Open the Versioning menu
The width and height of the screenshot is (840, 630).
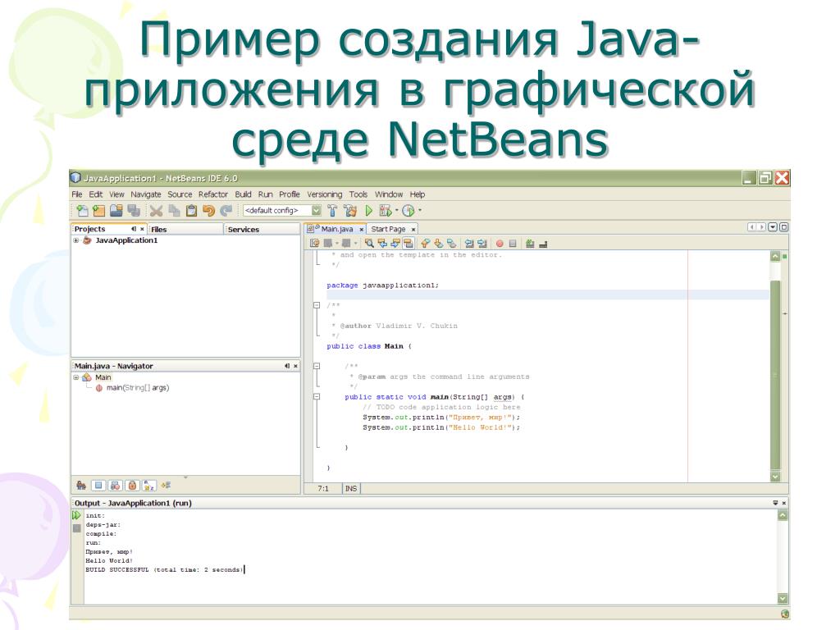[x=325, y=194]
